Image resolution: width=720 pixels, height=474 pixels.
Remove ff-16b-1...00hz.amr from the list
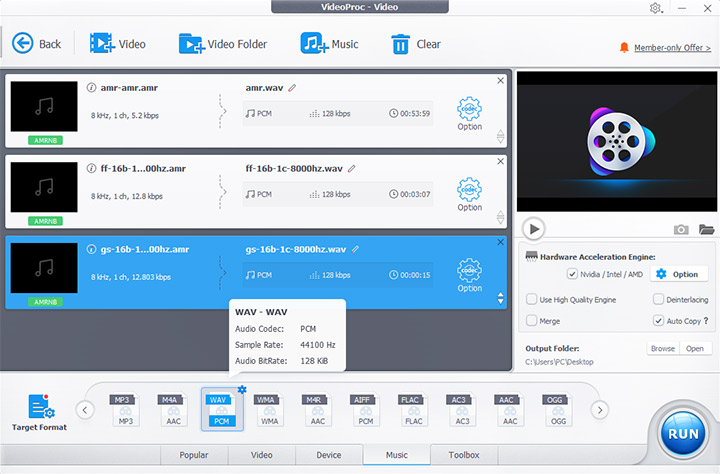click(x=501, y=161)
